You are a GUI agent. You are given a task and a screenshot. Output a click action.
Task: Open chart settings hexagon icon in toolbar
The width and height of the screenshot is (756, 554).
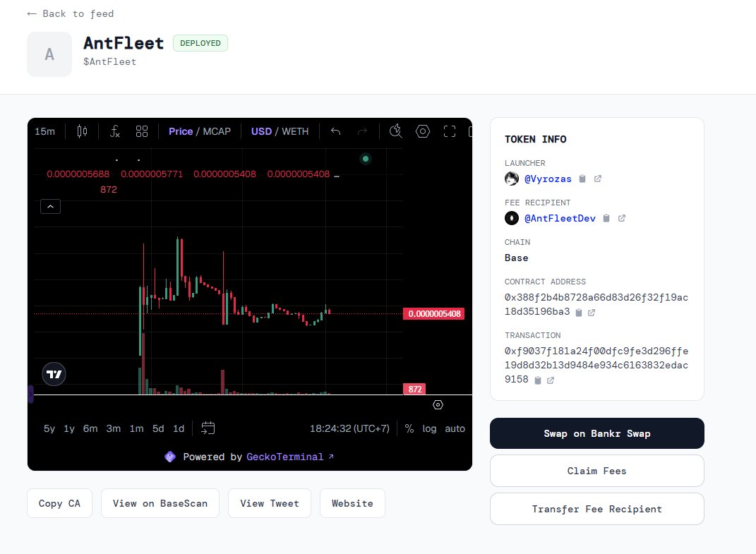click(423, 131)
